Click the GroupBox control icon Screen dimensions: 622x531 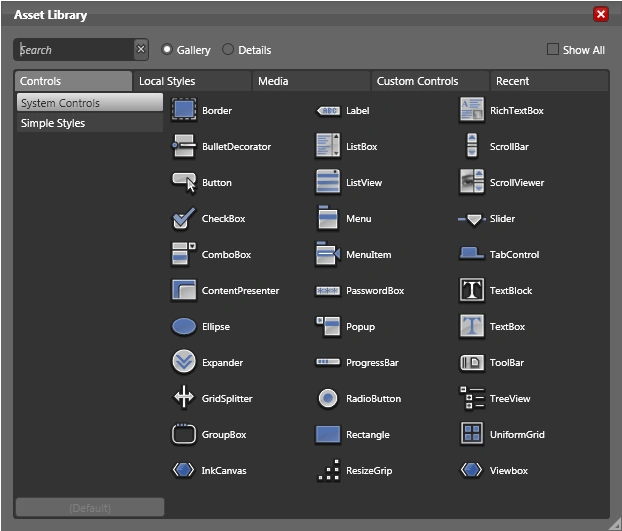coord(184,434)
